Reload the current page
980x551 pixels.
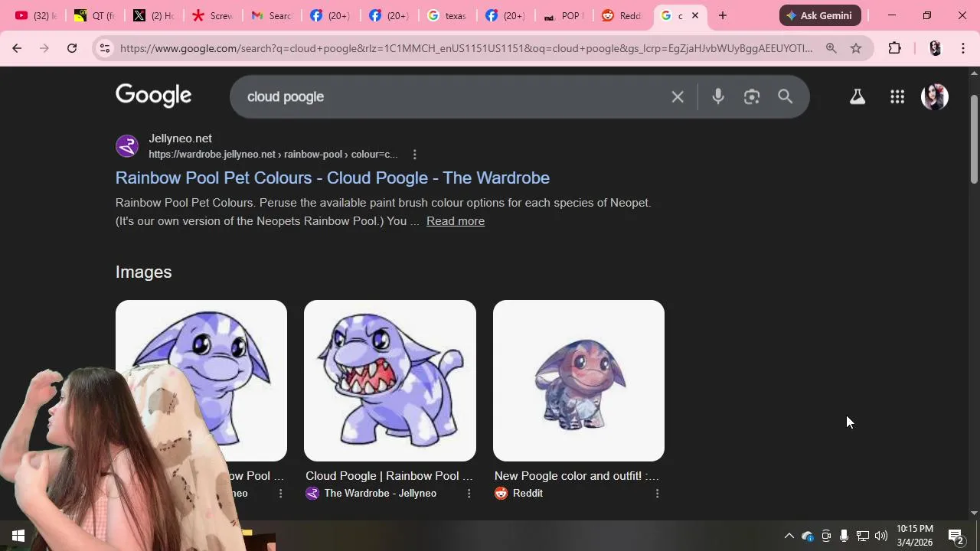(72, 48)
